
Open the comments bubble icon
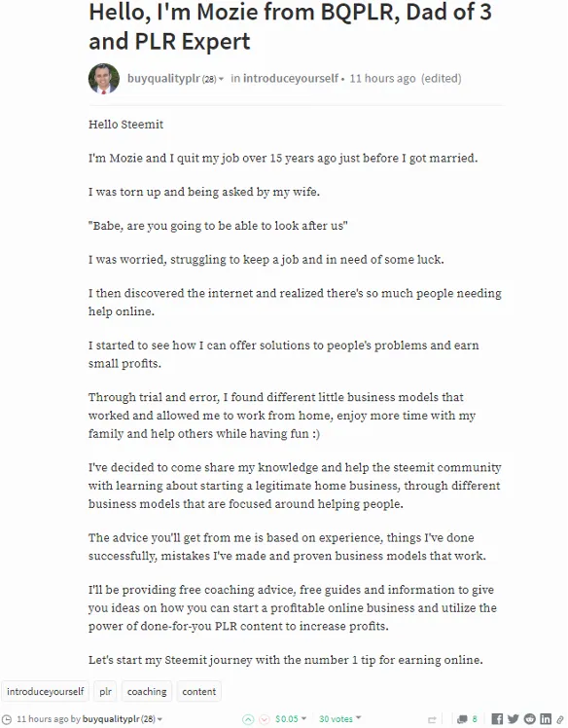coord(462,719)
